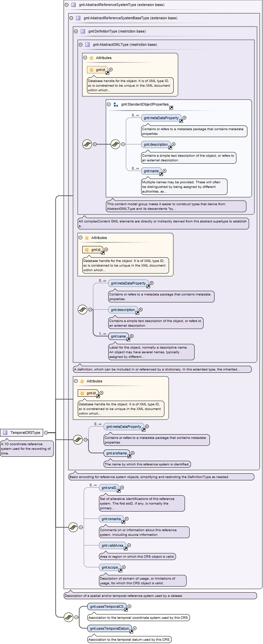The width and height of the screenshot is (263, 644).
Task: Collapse the gml:AbstractReferenceSystemType section
Action: coord(67,5)
